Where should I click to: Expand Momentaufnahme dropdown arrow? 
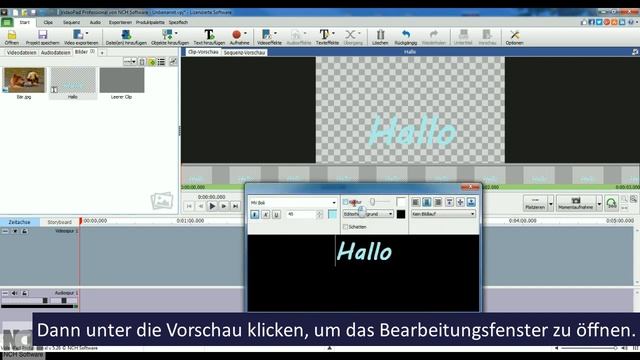599,203
